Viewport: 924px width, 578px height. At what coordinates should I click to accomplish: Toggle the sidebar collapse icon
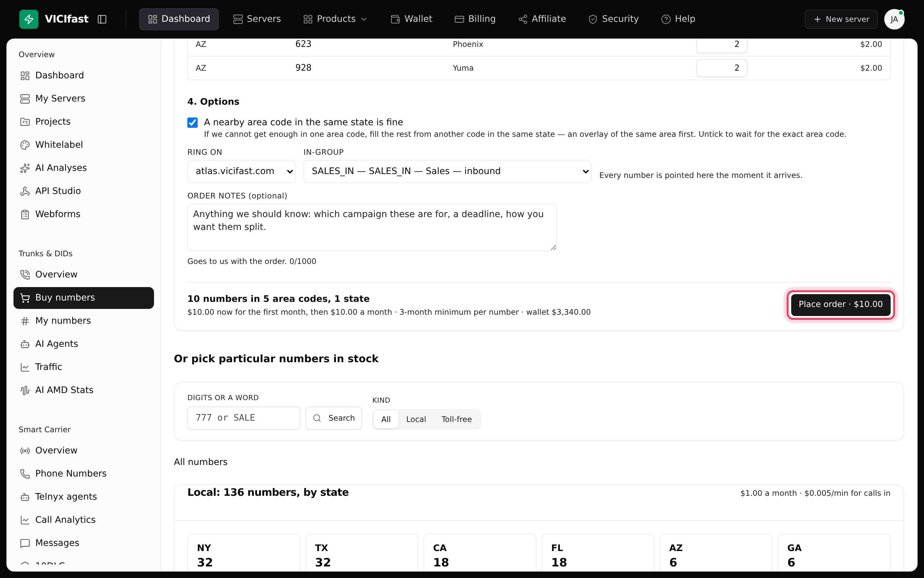(102, 19)
